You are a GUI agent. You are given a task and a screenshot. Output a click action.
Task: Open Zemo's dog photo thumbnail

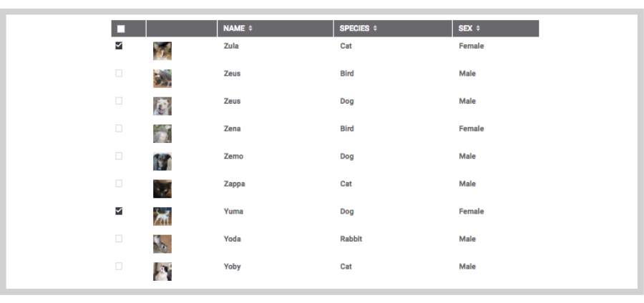[162, 161]
